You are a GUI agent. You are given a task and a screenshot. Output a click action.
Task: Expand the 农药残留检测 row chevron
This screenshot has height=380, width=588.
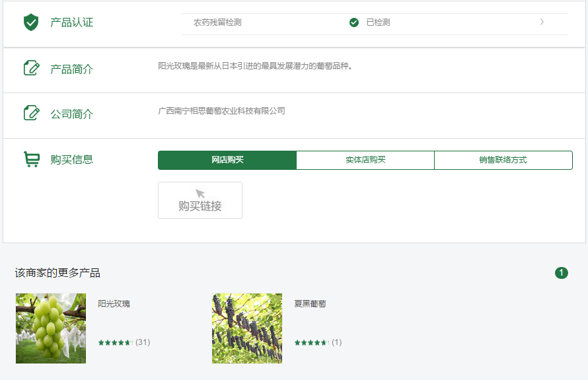[542, 22]
